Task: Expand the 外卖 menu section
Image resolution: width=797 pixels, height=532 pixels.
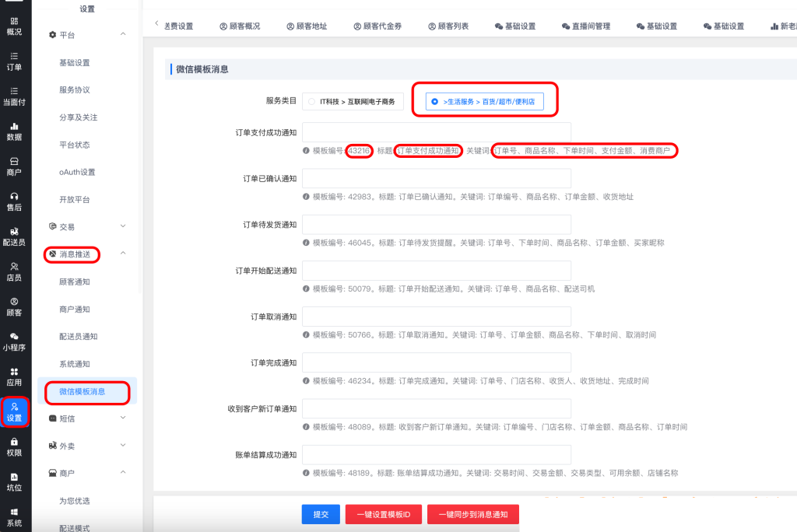Action: click(x=123, y=446)
